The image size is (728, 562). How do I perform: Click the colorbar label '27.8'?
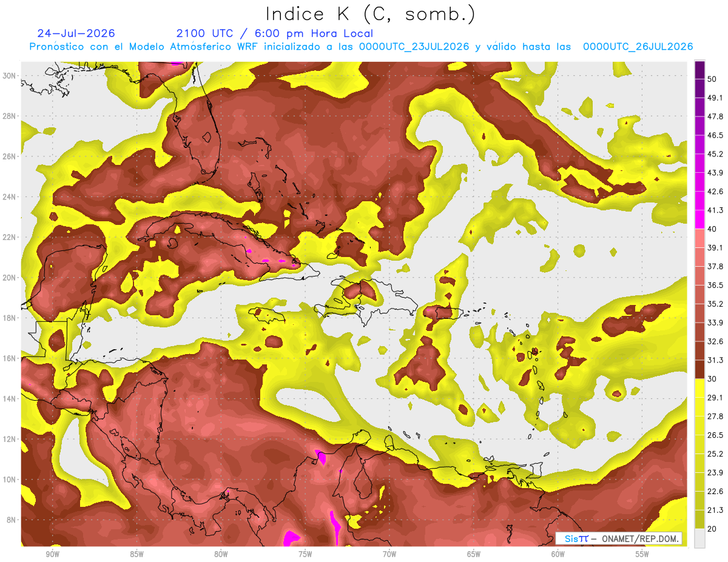(x=716, y=416)
